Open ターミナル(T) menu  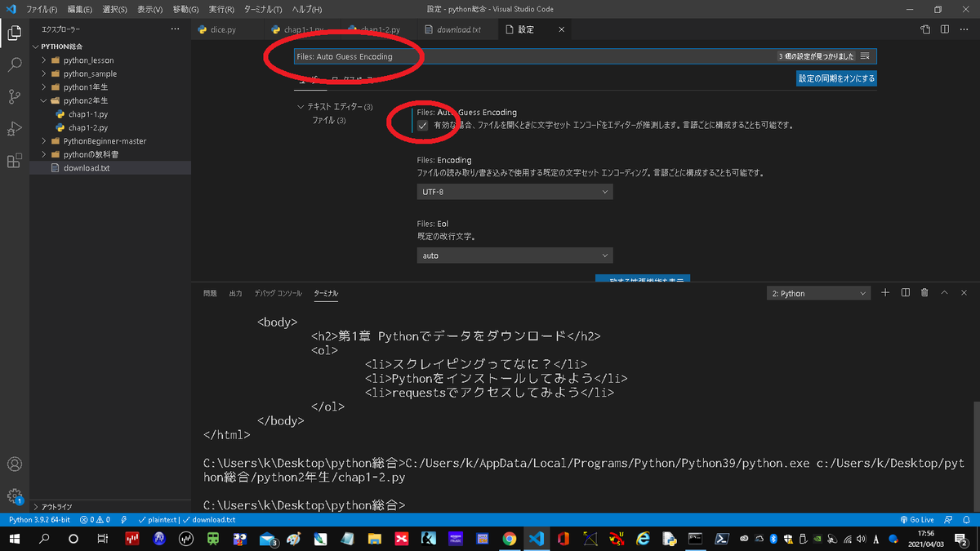point(262,10)
